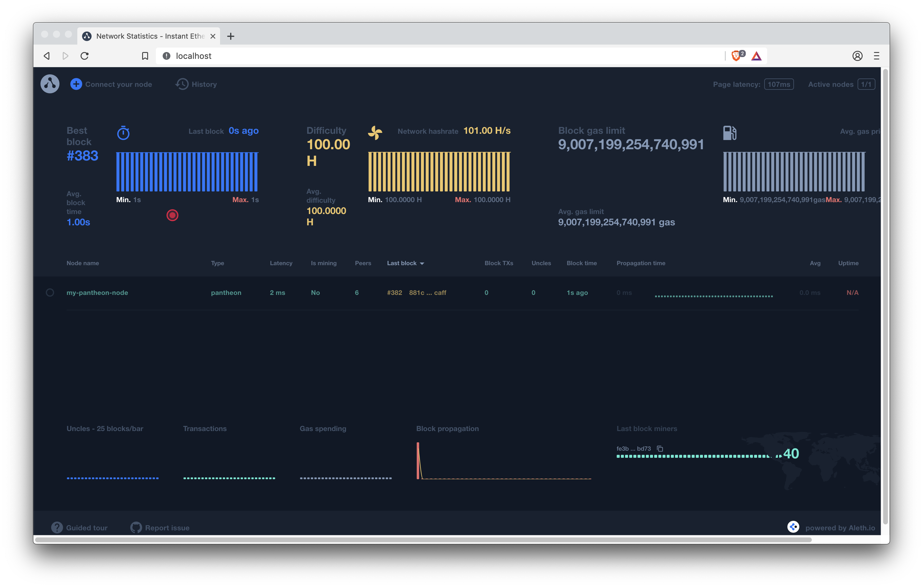
Task: Open the History panel icon
Action: click(x=181, y=84)
